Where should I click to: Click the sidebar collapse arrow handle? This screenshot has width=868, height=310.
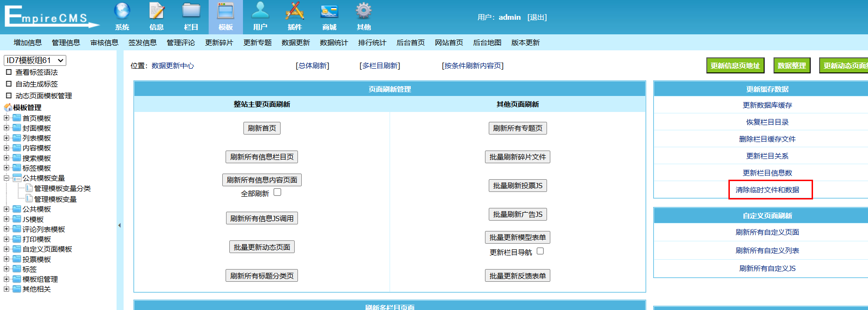pos(119,225)
